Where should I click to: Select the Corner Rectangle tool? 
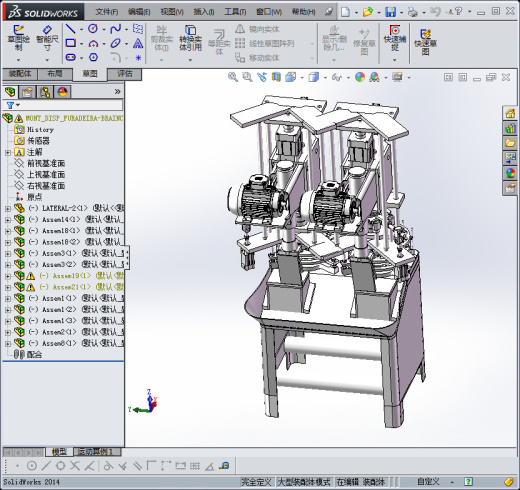pos(70,43)
